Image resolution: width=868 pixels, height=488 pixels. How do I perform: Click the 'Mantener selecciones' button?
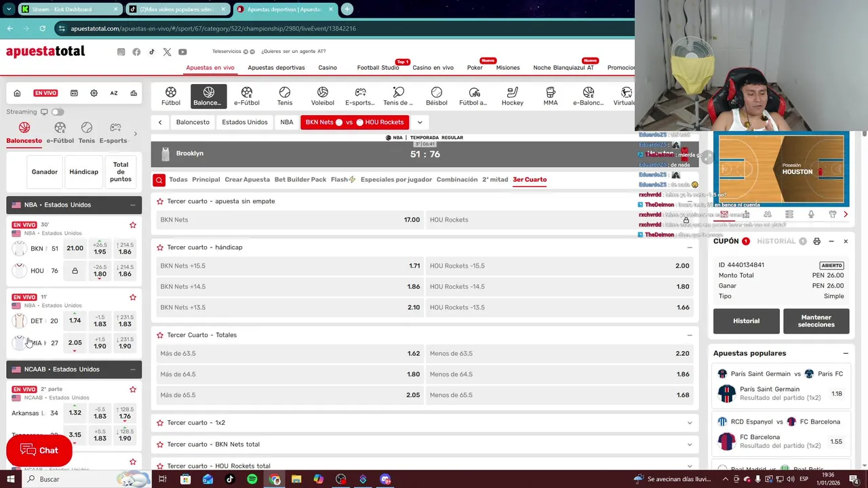[x=816, y=321]
